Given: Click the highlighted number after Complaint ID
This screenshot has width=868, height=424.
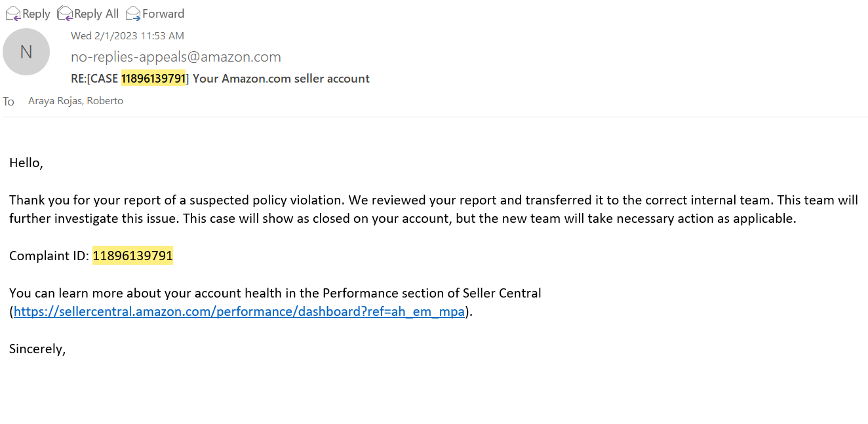Looking at the screenshot, I should [x=132, y=256].
